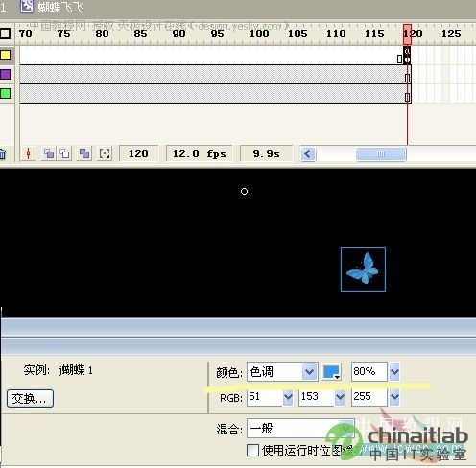Toggle green outline square of third layer
The image size is (476, 468).
pos(6,94)
